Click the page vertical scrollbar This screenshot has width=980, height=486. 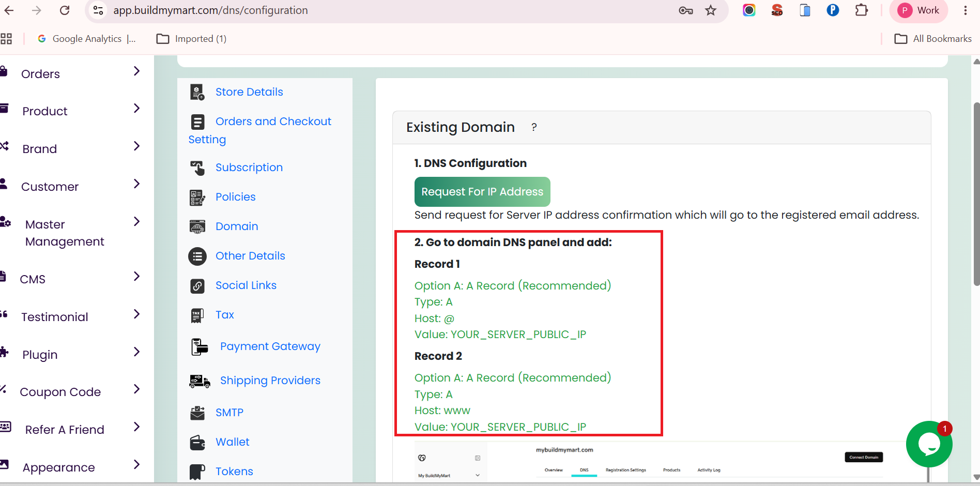coord(976,194)
